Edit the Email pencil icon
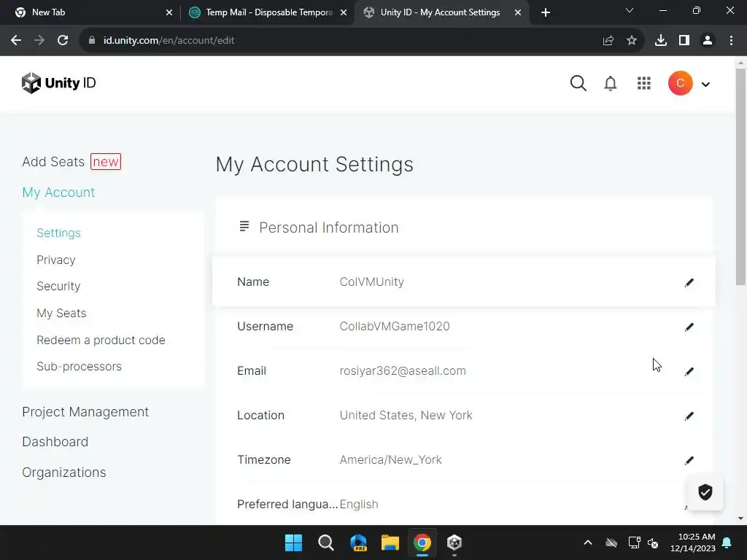The height and width of the screenshot is (560, 747). [x=689, y=371]
